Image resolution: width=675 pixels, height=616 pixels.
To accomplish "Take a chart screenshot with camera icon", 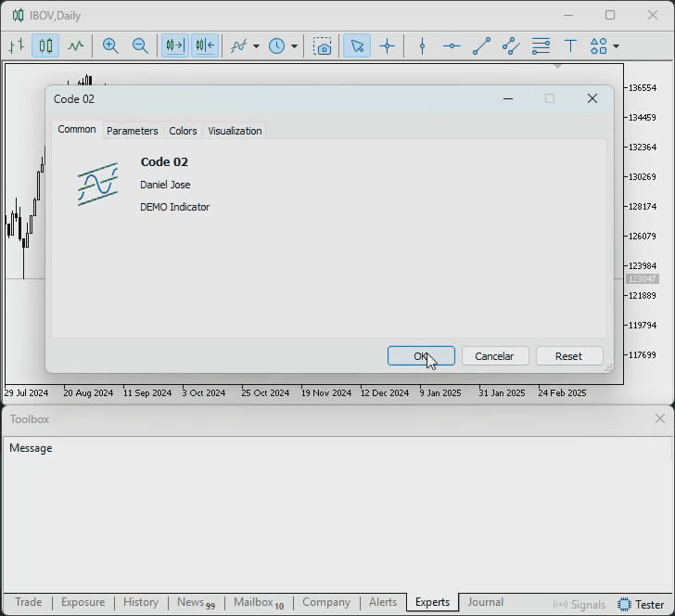I will pyautogui.click(x=322, y=45).
